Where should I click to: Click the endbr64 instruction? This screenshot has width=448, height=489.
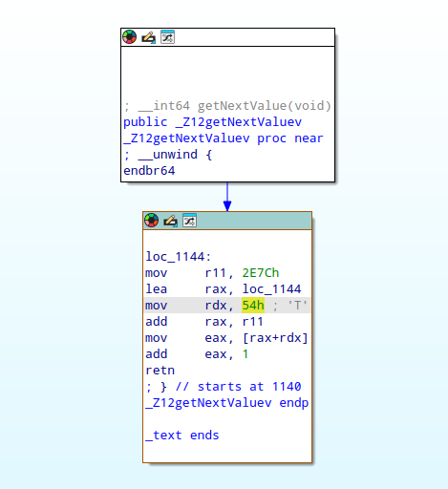pyautogui.click(x=149, y=171)
